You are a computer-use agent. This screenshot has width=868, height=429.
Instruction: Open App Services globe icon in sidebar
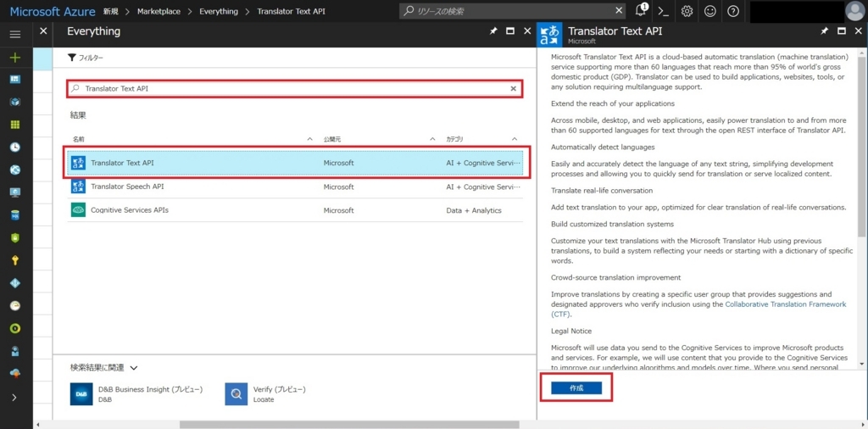(x=15, y=170)
